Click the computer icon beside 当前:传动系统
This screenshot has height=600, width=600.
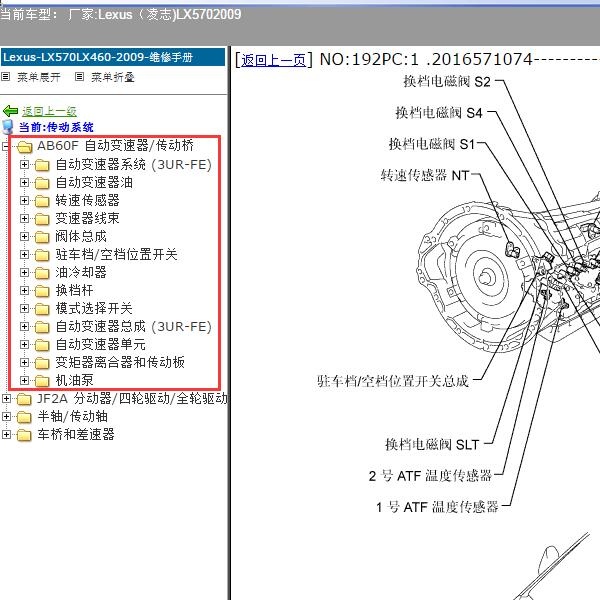(8, 127)
